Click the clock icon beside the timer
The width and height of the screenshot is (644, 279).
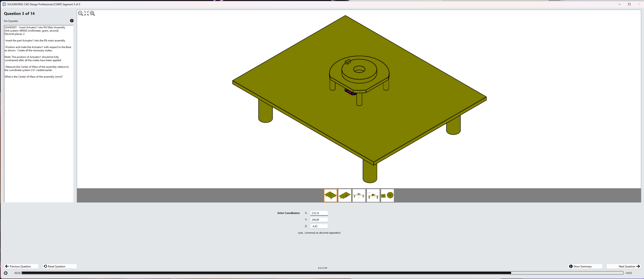coord(6,273)
